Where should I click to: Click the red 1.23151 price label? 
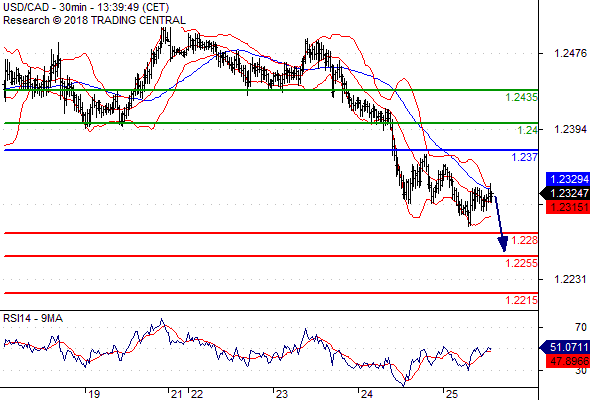tap(568, 207)
